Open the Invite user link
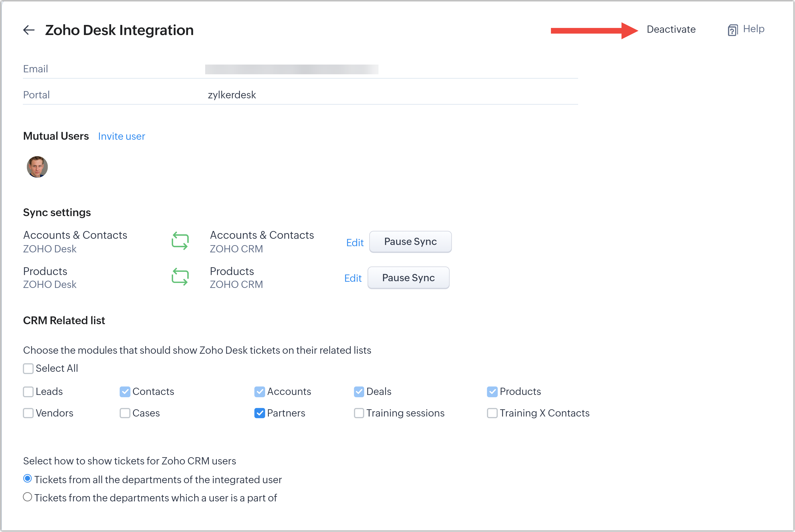The image size is (795, 532). [122, 136]
